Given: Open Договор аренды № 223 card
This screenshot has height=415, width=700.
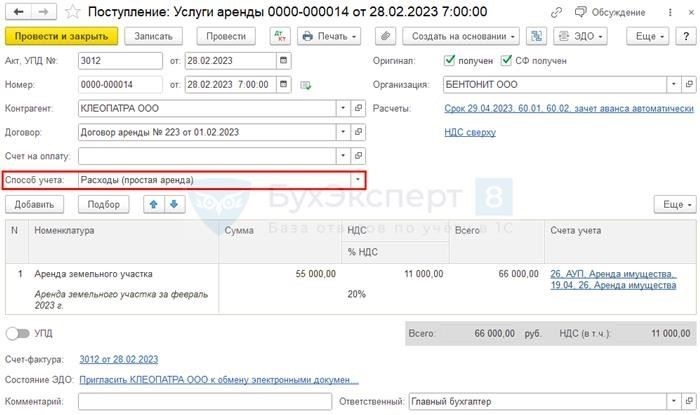Looking at the screenshot, I should pos(358,132).
